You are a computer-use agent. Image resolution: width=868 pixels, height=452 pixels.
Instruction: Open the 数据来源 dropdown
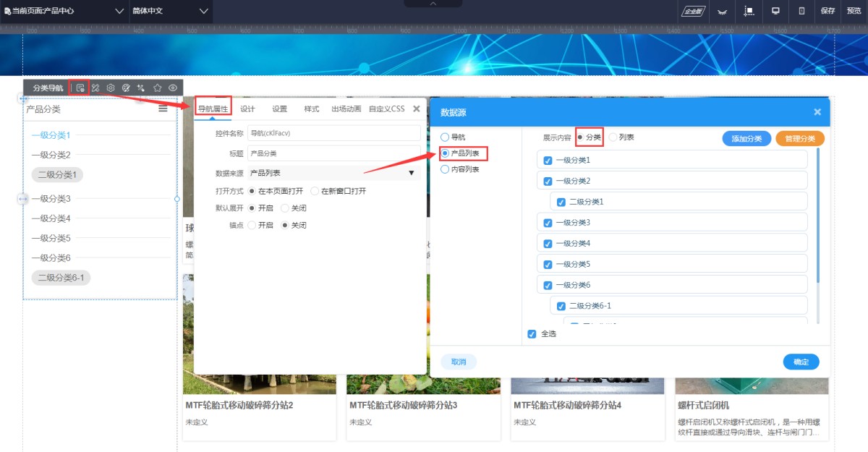pos(333,173)
